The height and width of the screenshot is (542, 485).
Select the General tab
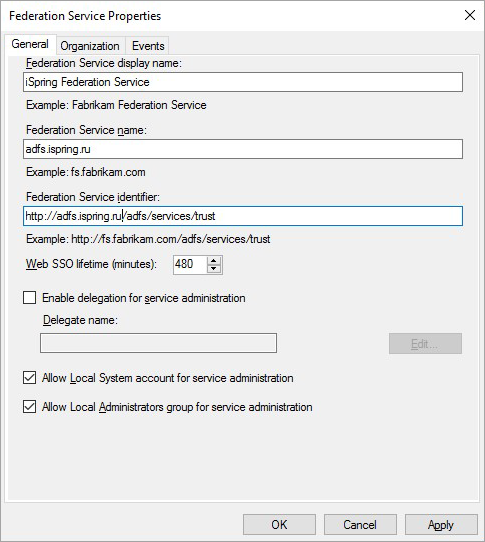pos(30,44)
